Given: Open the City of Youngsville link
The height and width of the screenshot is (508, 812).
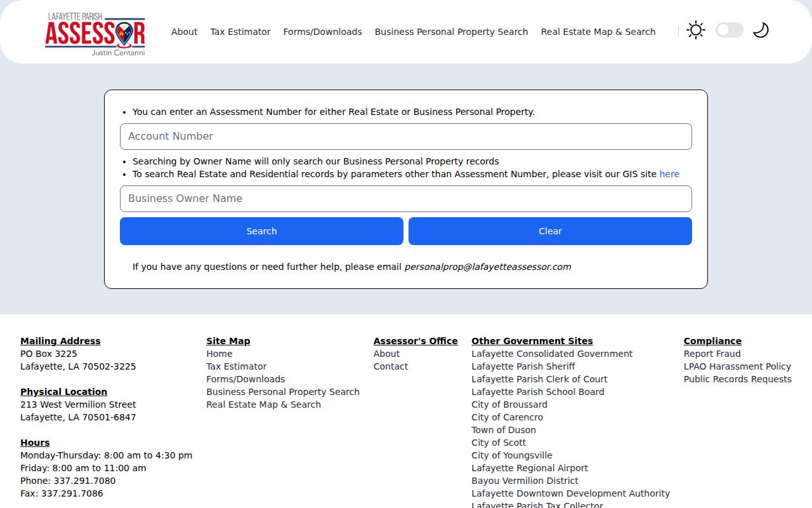Looking at the screenshot, I should pos(512,455).
